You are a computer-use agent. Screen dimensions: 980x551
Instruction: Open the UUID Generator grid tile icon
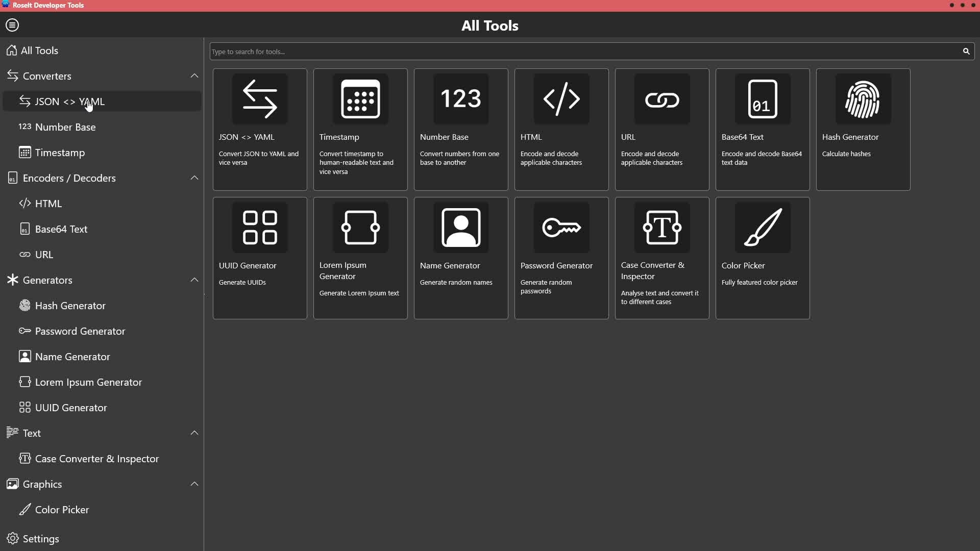tap(260, 228)
